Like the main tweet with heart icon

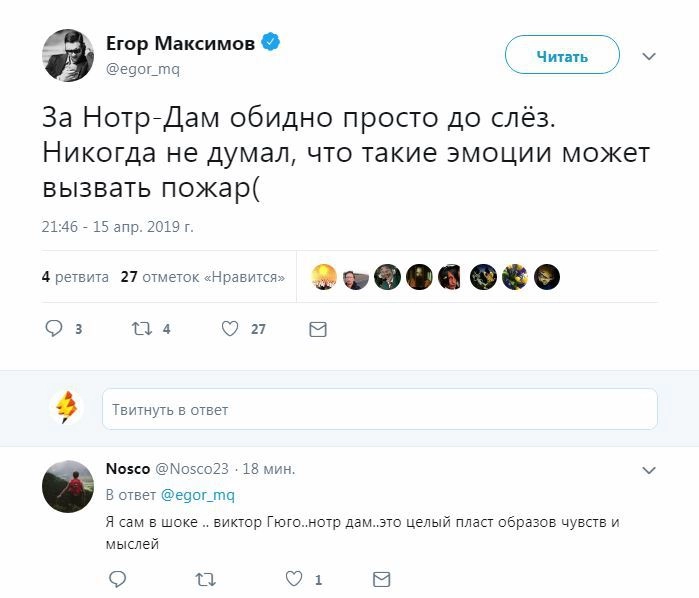point(230,328)
